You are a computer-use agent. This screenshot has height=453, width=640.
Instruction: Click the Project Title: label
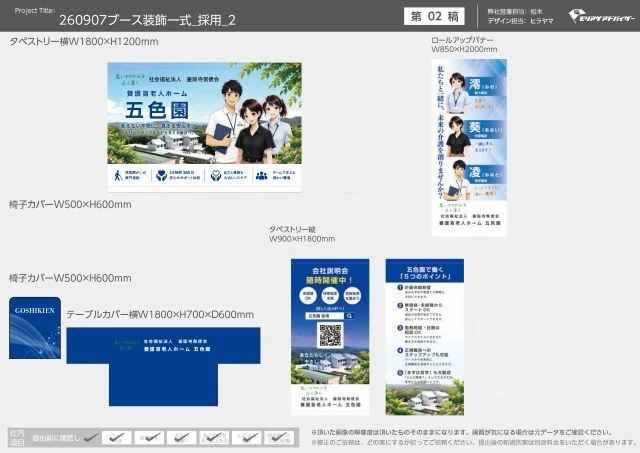coord(35,11)
